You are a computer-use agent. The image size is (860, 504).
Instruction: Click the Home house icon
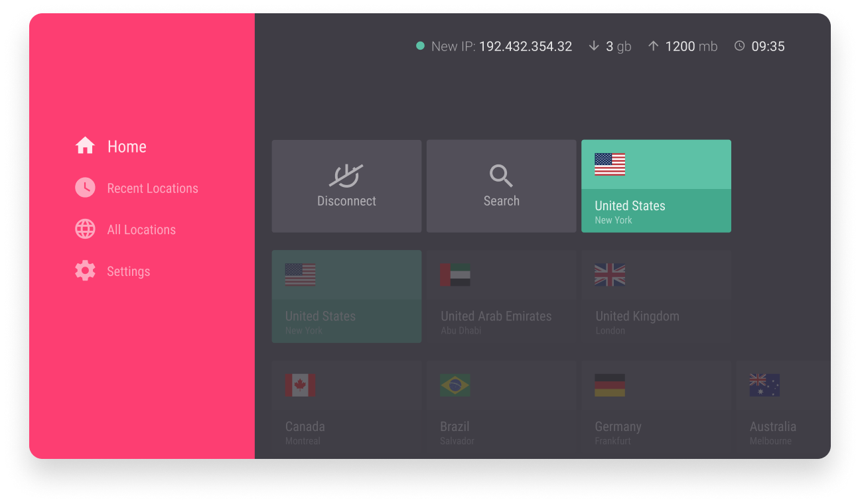point(85,145)
